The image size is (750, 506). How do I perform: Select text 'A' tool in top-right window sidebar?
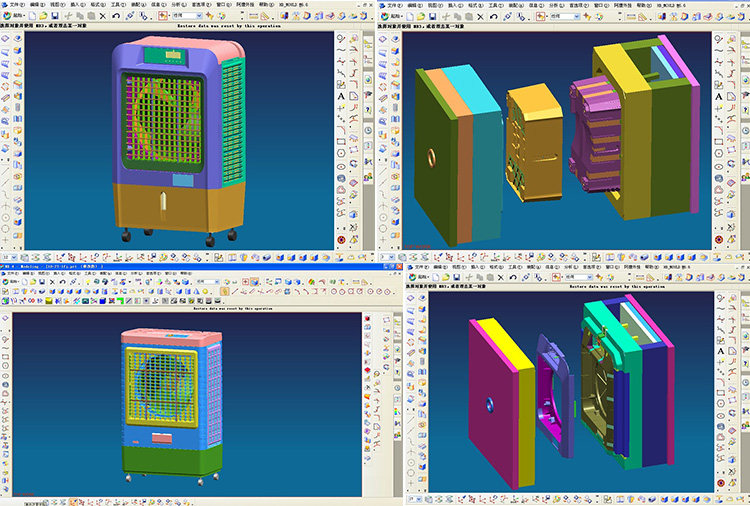coord(718,96)
